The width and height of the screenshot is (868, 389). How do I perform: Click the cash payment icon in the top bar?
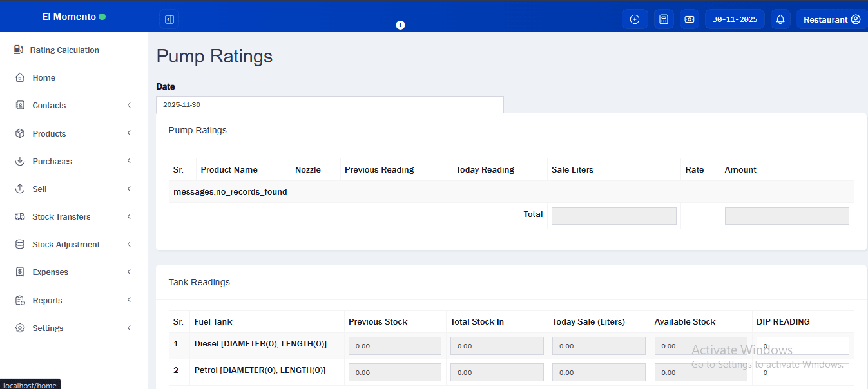689,19
